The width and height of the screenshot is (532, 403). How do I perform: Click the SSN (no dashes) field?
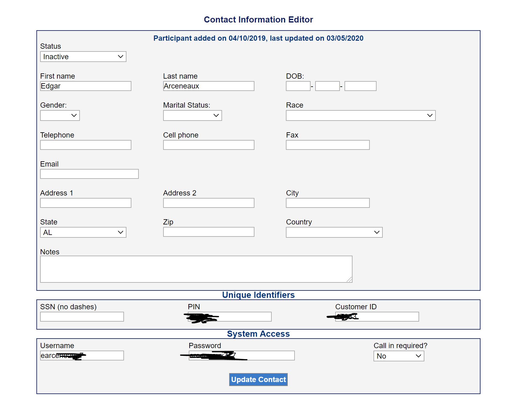coord(82,317)
